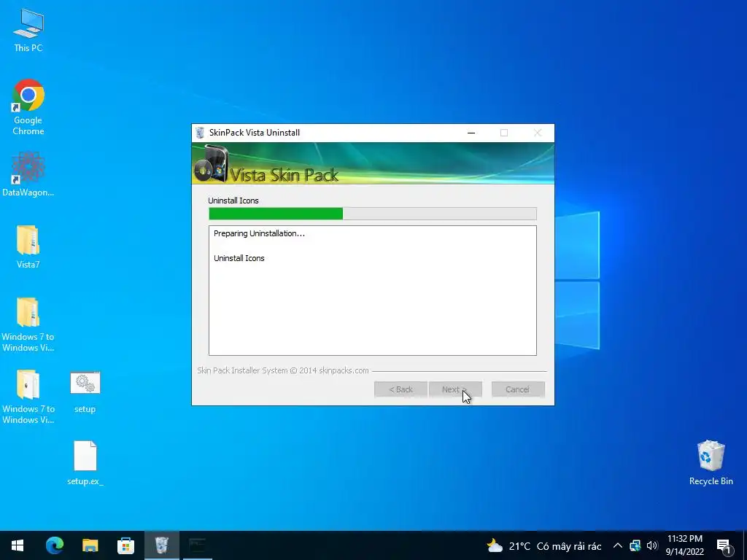Screen dimensions: 747x560
Task: Click the 'Uninstall Icons' status label above progress
Action: [x=233, y=201]
